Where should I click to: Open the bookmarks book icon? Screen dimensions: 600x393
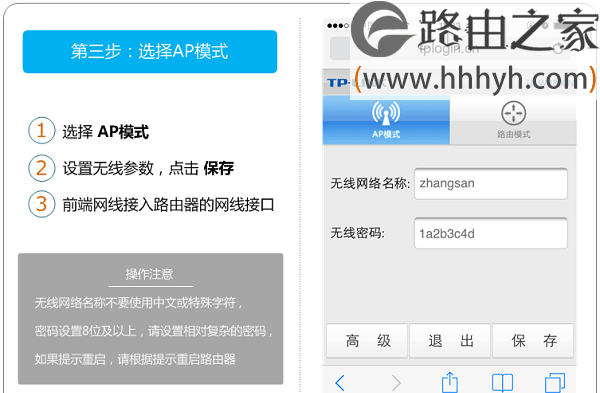(502, 382)
